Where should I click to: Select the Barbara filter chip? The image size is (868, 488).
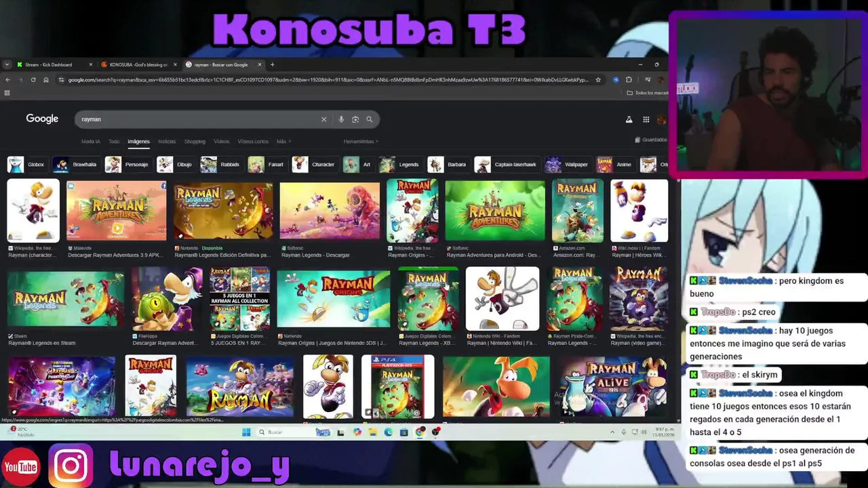[448, 165]
